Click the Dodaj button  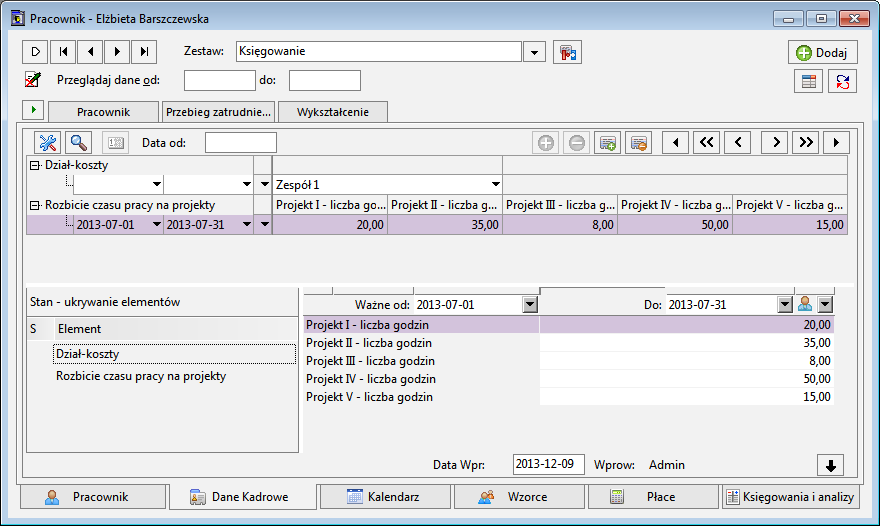click(x=822, y=53)
